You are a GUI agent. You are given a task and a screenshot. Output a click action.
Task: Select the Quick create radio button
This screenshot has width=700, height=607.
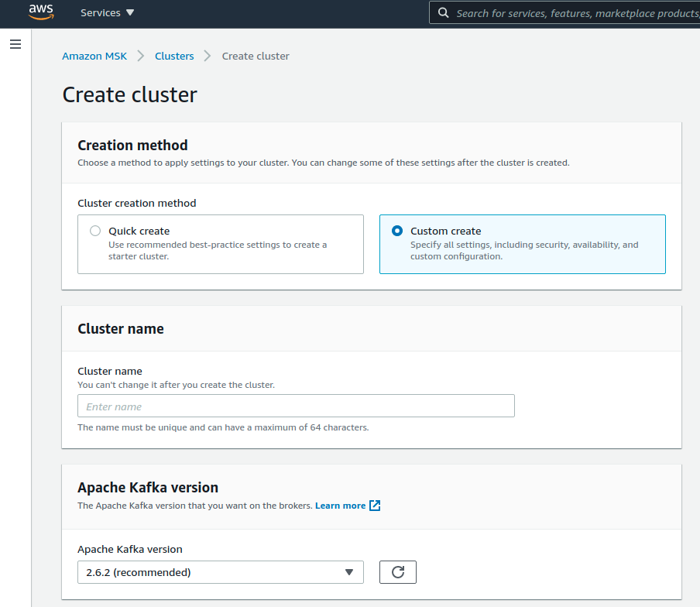95,231
